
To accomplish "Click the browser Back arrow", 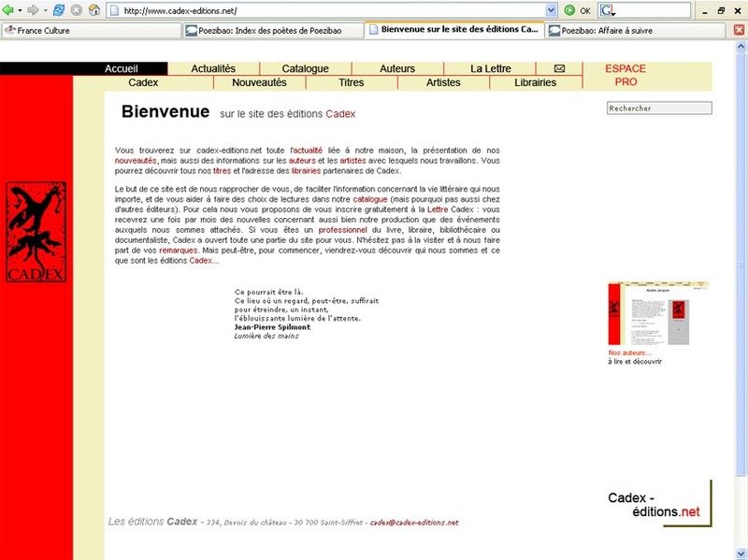I will click(x=8, y=10).
